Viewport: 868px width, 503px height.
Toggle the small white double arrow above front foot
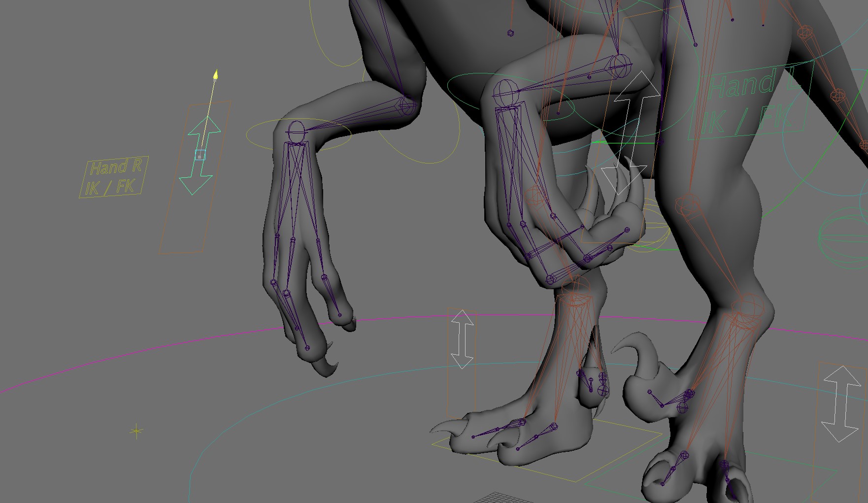[x=462, y=340]
